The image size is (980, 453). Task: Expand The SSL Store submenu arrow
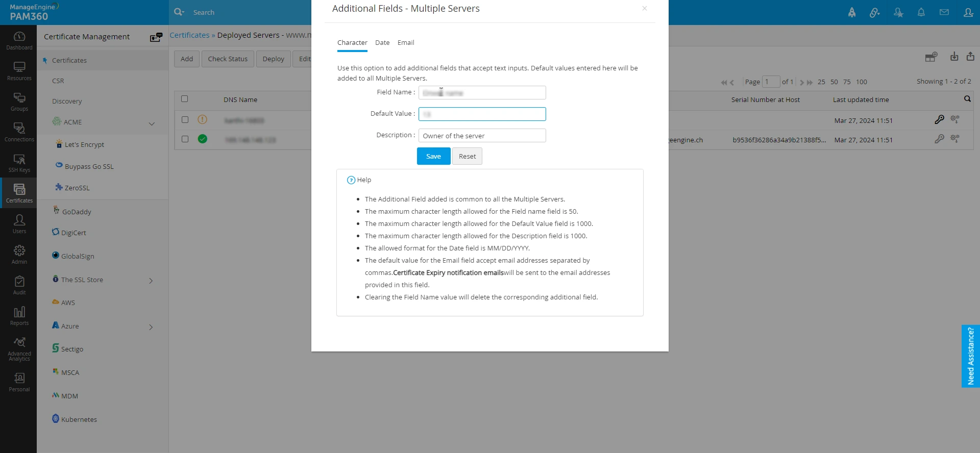[151, 281]
